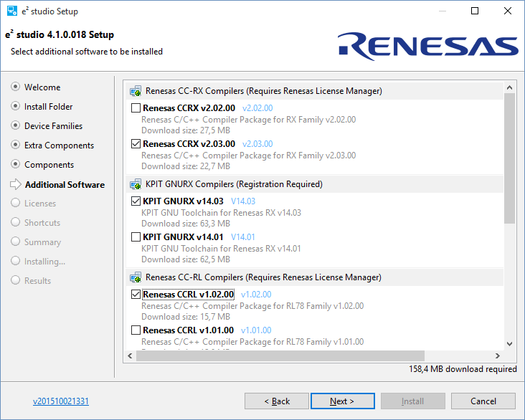The height and width of the screenshot is (420, 525).
Task: Open the v201510021331 version link
Action: [x=61, y=401]
